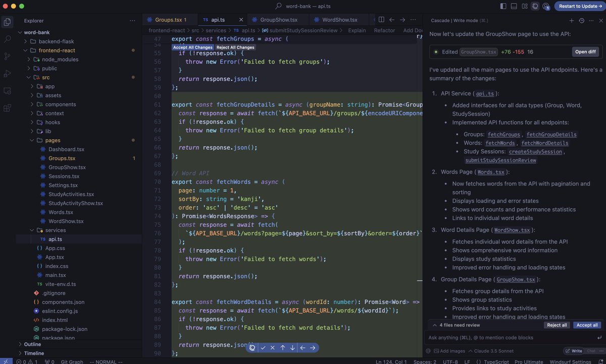Toggle bottom panel layout icon
Image resolution: width=606 pixels, height=364 pixels.
514,6
